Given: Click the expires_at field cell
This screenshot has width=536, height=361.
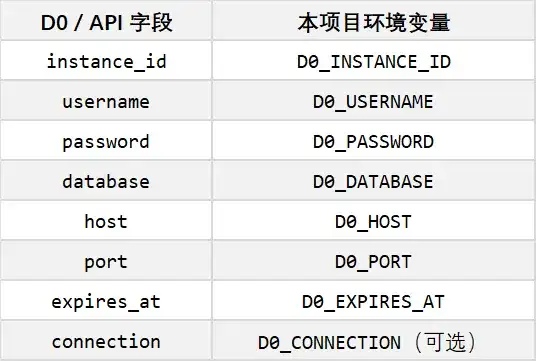Looking at the screenshot, I should 106,300.
